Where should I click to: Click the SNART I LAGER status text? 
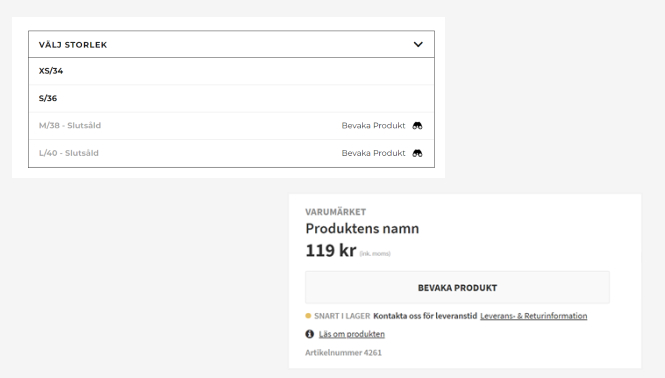(x=342, y=316)
